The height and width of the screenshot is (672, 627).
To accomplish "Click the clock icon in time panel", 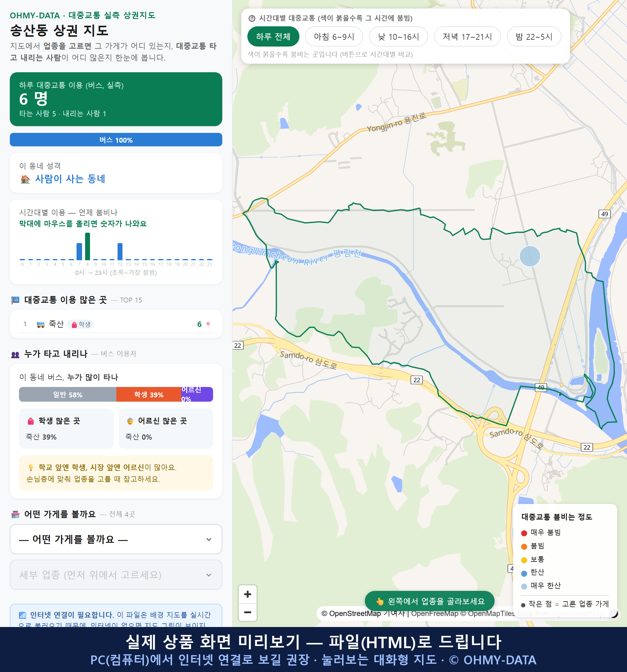I will [x=252, y=18].
